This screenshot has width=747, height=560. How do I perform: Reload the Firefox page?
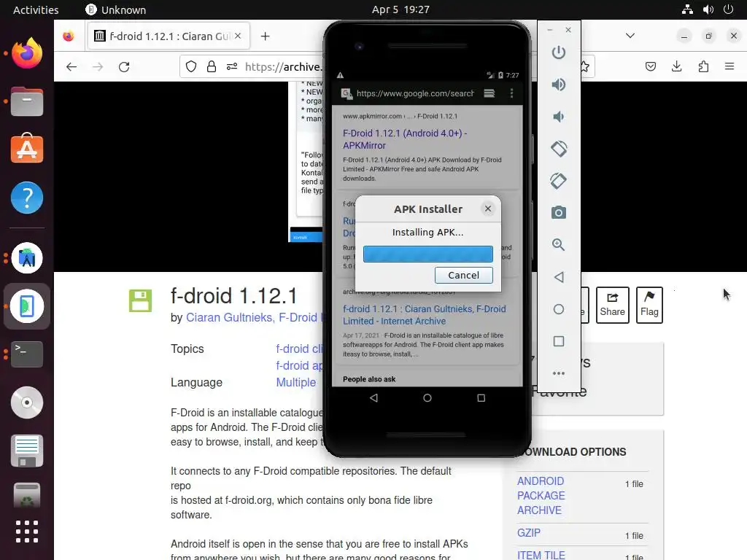pyautogui.click(x=124, y=66)
